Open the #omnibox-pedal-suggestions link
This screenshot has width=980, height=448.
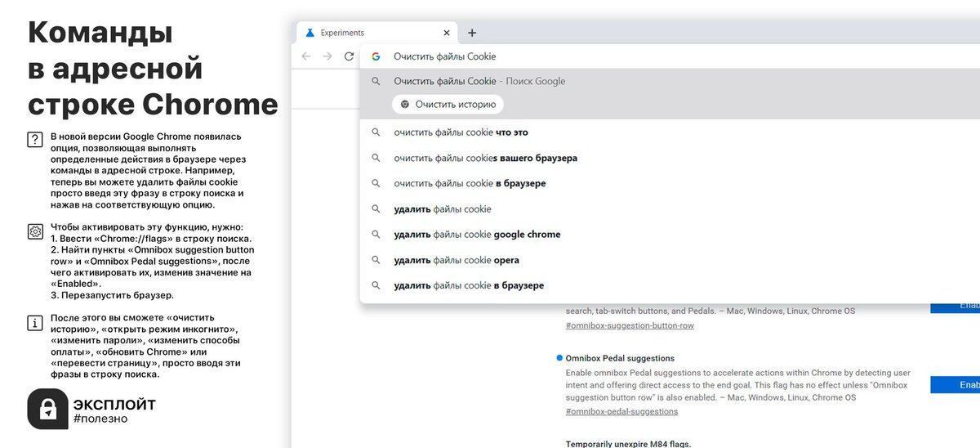coord(621,411)
